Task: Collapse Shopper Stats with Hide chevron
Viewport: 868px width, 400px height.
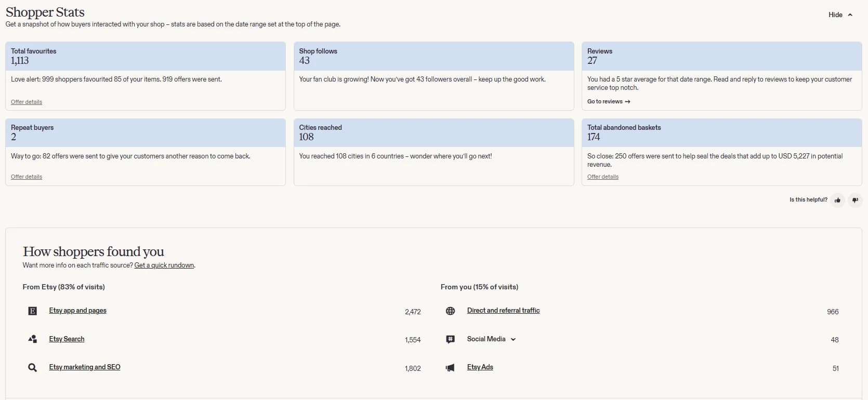Action: [840, 15]
